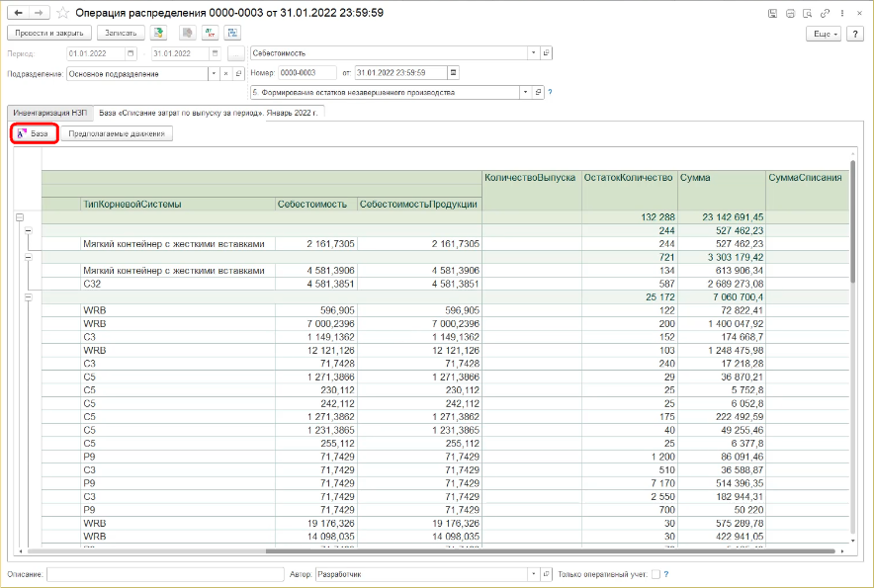Expand the Себестоимость dropdown
Screen dimensions: 874x588
(x=534, y=53)
